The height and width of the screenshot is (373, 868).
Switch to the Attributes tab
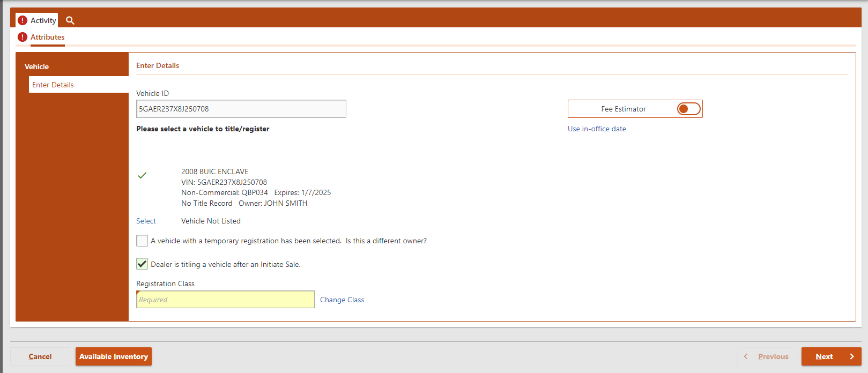(x=47, y=37)
